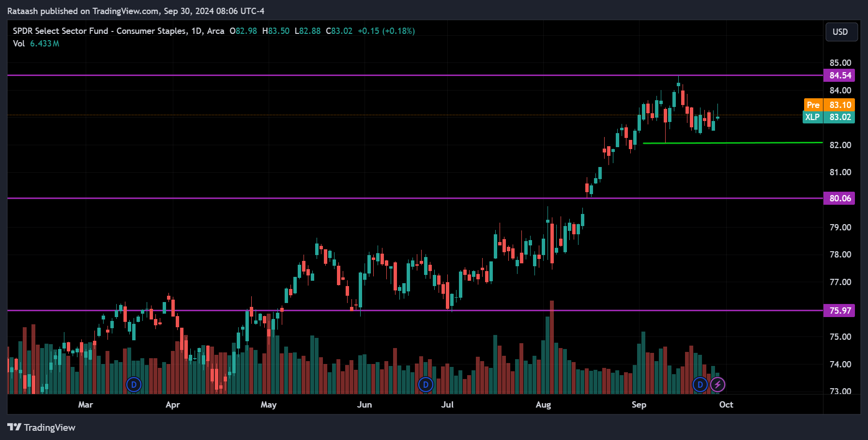
Task: Click the Sep label on time axis
Action: [x=639, y=405]
